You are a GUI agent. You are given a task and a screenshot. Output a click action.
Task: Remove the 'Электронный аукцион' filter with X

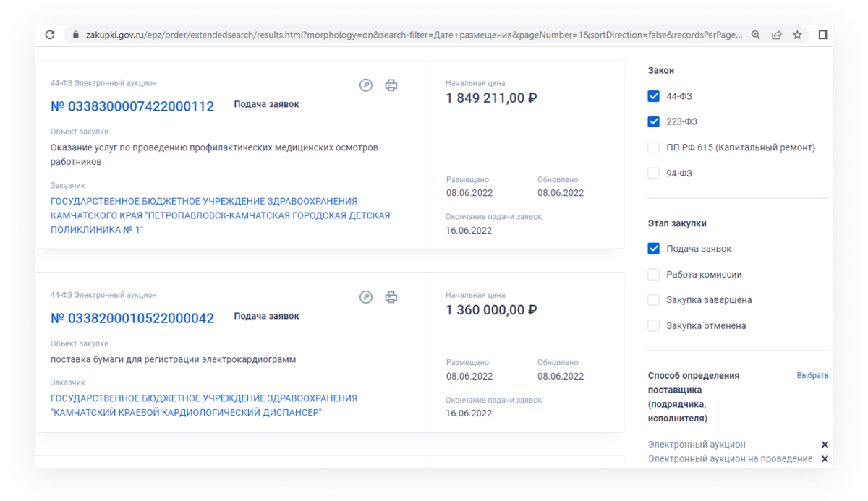pos(825,445)
